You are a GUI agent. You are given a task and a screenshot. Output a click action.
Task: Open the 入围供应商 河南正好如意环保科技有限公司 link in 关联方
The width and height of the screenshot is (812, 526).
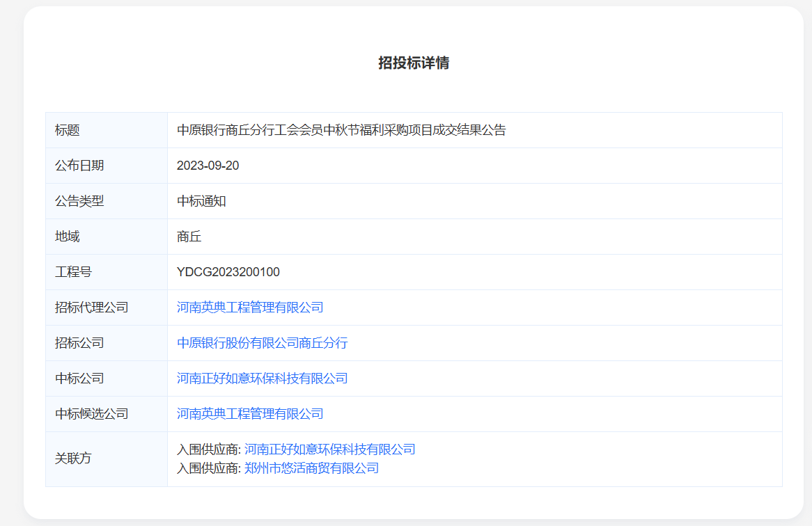329,449
